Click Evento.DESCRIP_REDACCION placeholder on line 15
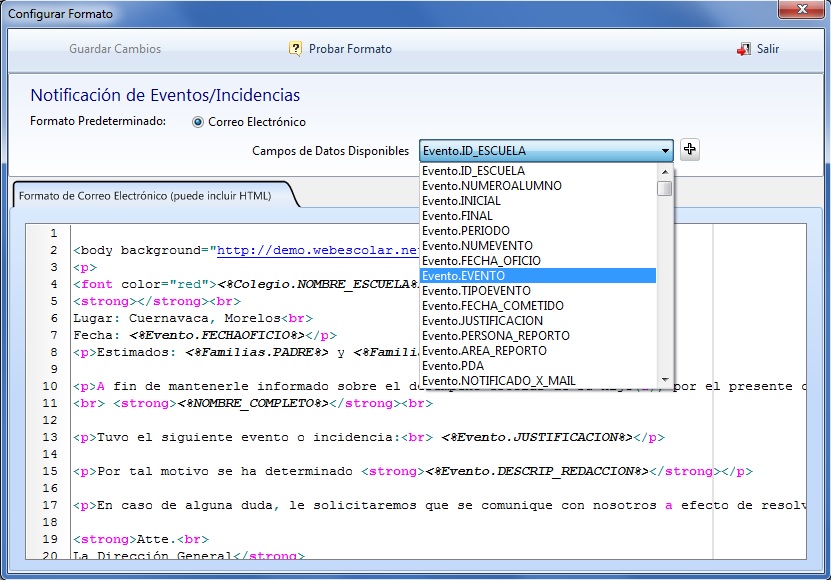 (537, 471)
